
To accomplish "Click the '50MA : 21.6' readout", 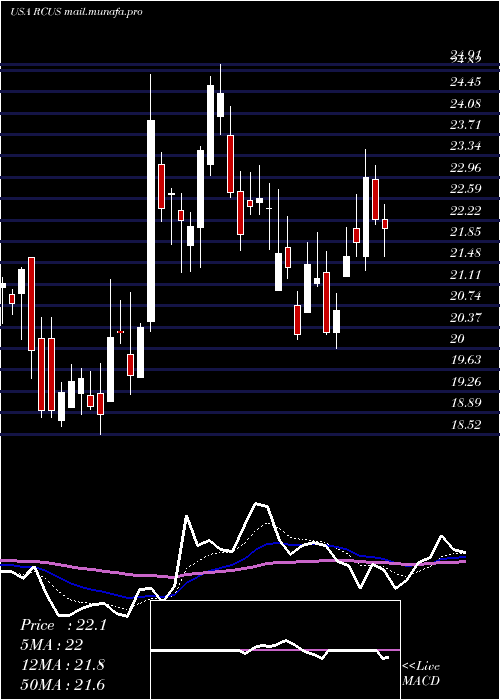I will [x=62, y=684].
